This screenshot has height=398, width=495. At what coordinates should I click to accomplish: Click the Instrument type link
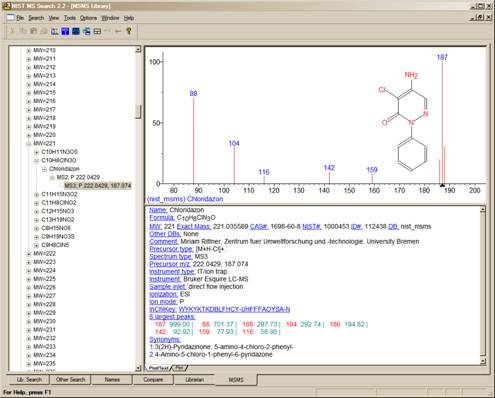click(172, 272)
